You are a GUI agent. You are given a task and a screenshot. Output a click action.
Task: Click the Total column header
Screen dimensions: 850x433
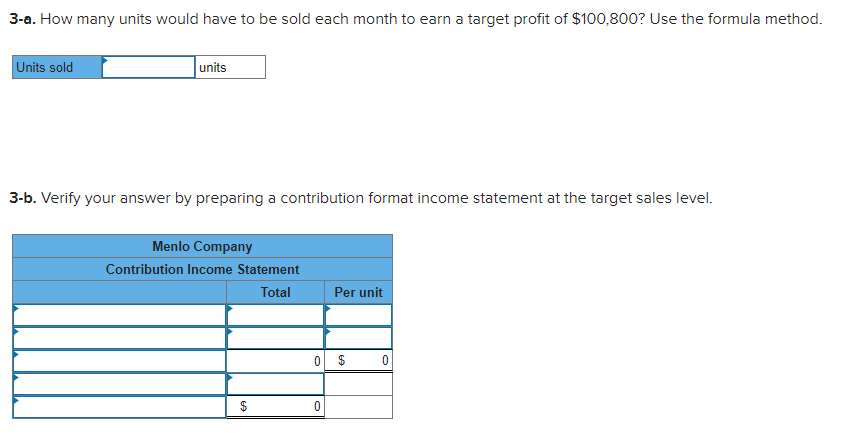275,292
